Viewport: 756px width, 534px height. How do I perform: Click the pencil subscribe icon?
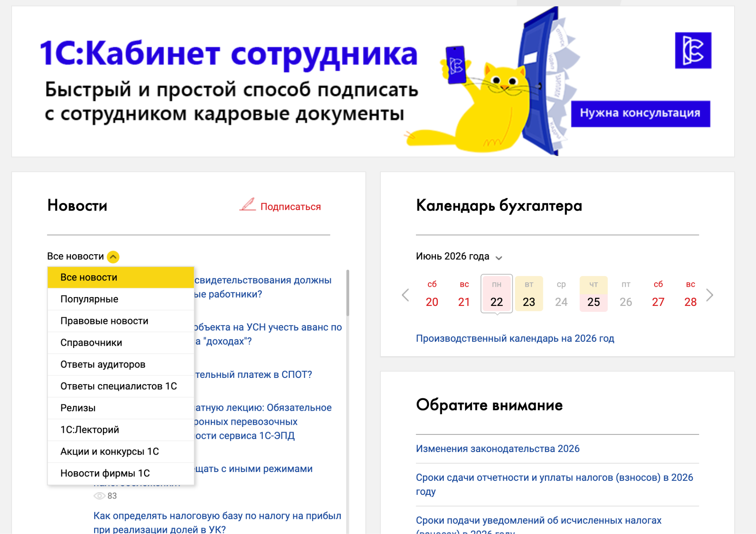(248, 204)
